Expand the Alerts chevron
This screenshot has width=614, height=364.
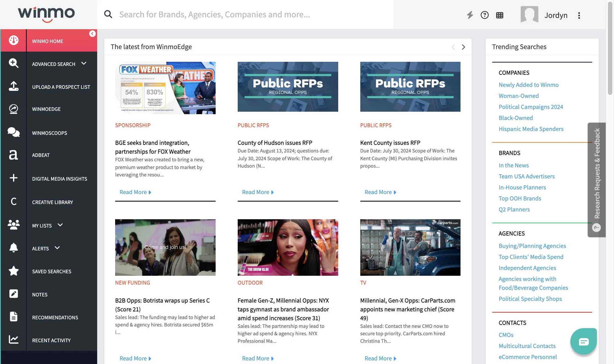click(57, 248)
